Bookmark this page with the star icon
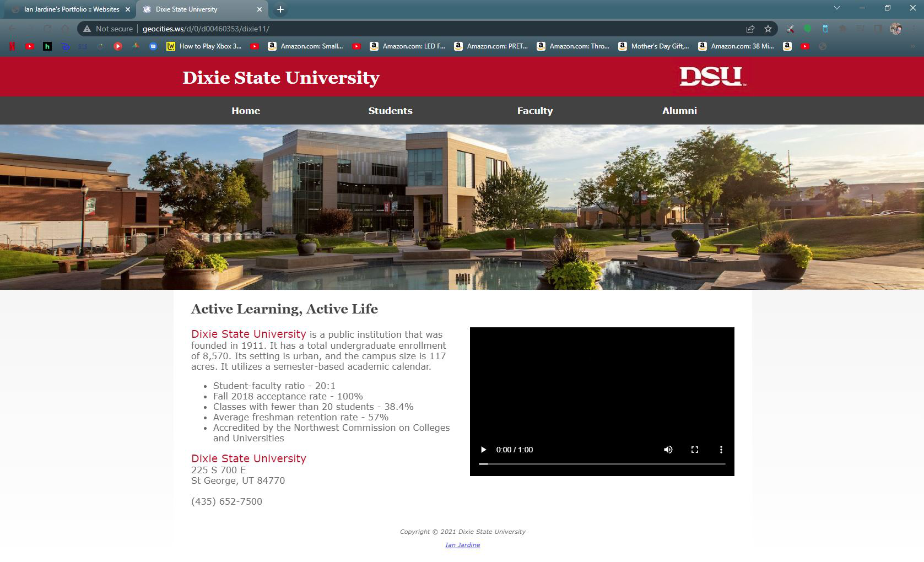 pyautogui.click(x=768, y=29)
